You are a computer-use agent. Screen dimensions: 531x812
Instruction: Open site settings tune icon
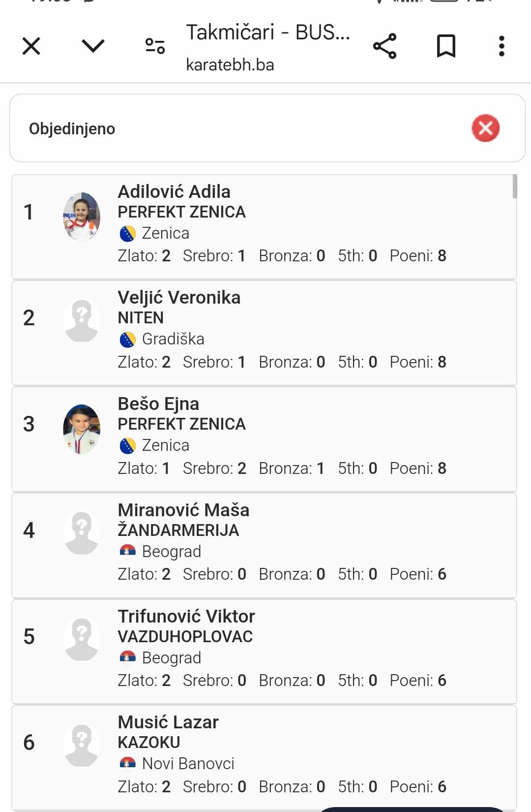click(x=155, y=46)
